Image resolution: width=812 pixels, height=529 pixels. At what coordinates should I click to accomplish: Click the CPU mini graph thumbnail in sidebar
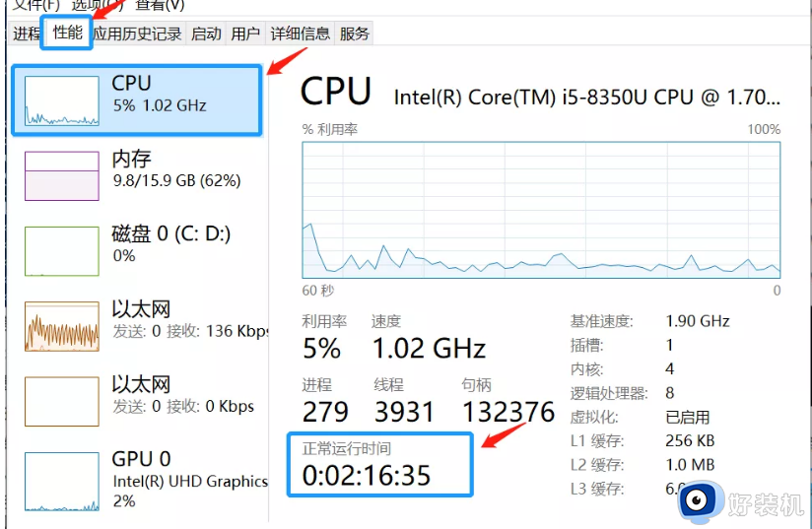click(62, 100)
